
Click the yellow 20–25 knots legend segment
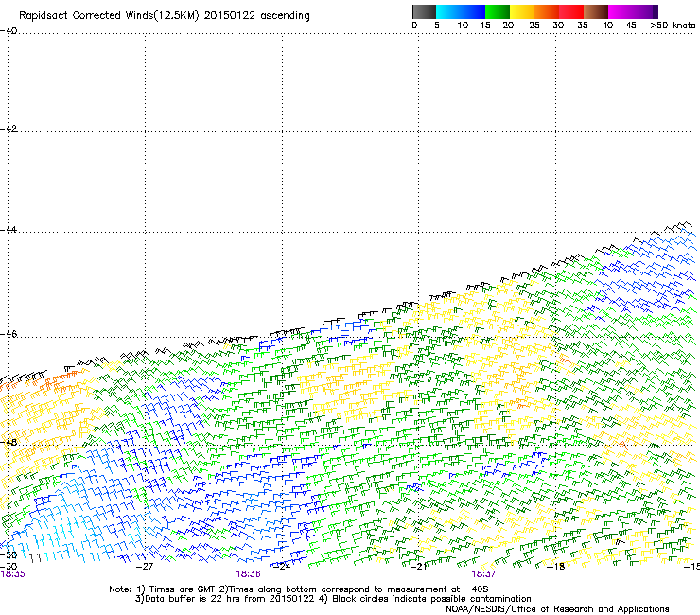522,11
